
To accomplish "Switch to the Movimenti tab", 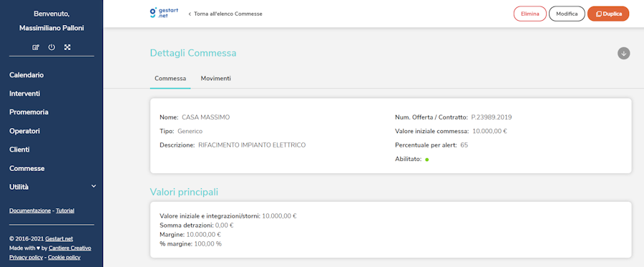I will (x=215, y=78).
